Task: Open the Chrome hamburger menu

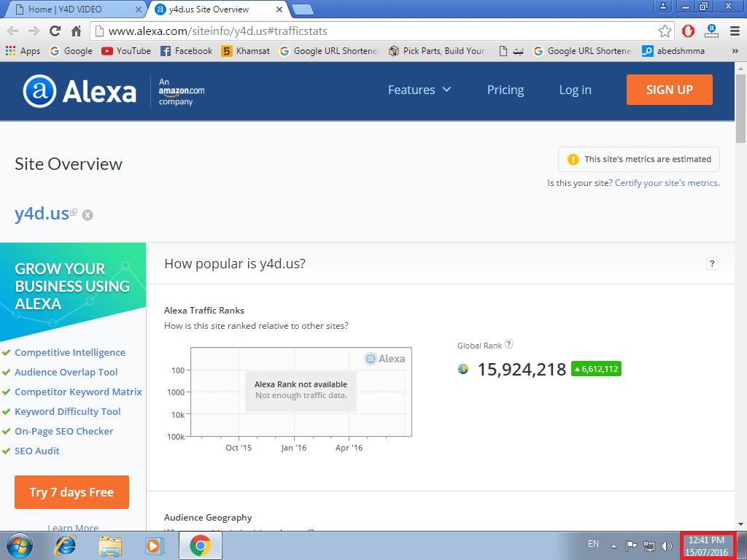Action: [735, 31]
